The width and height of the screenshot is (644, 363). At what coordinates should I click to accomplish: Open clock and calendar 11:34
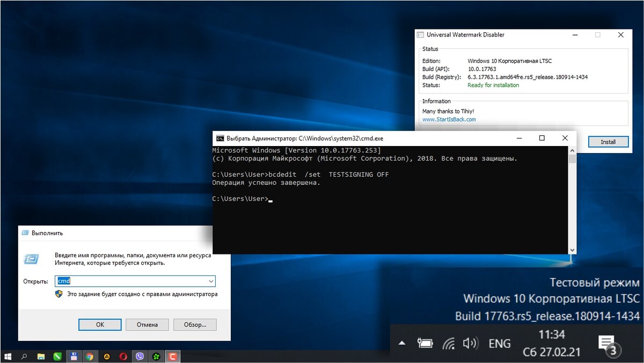pyautogui.click(x=552, y=344)
